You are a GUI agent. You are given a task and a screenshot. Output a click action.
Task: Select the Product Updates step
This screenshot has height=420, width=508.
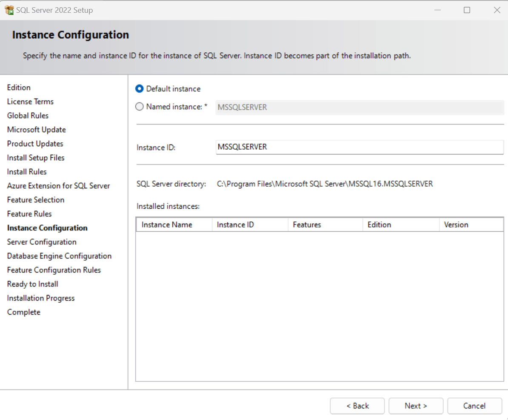[35, 143]
